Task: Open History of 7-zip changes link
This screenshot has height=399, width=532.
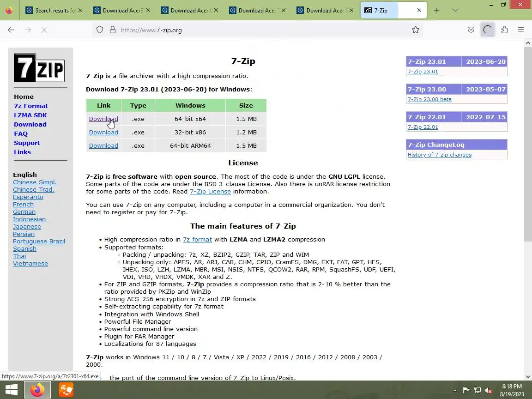Action: pos(439,155)
